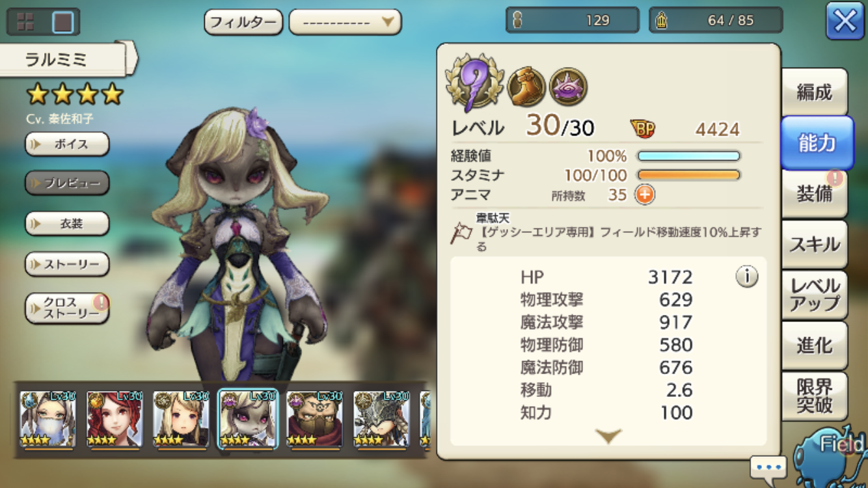Expand the filter dropdown list
868x488 pixels.
tap(345, 23)
